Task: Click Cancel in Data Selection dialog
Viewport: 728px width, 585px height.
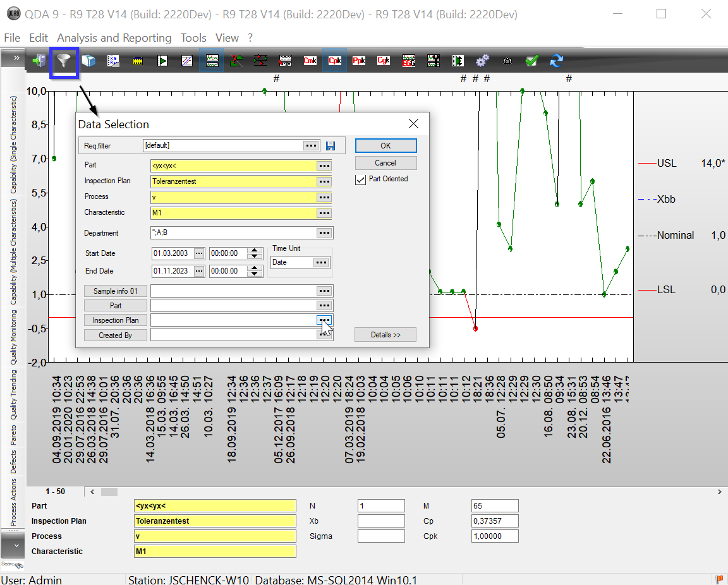Action: pos(385,163)
